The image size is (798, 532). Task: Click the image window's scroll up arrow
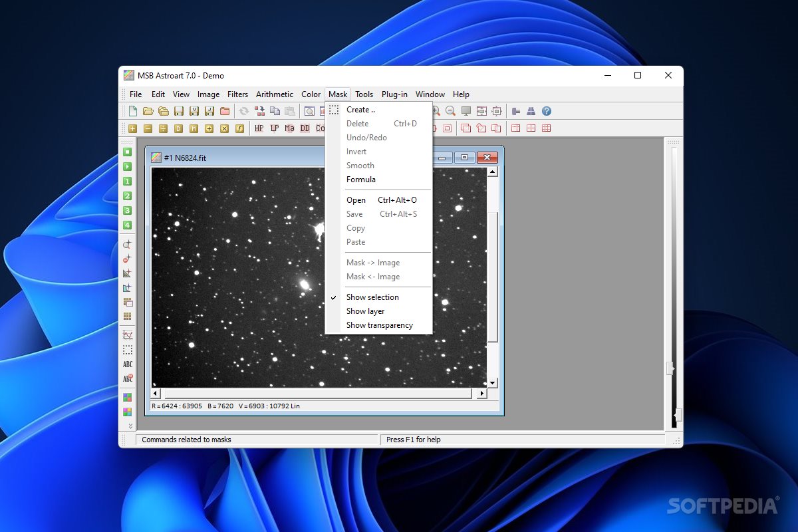point(492,172)
